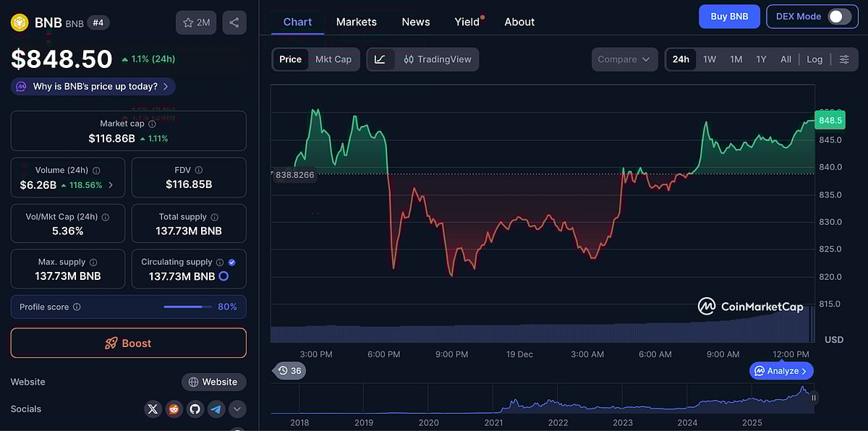Open sharing options via share icon
The image size is (868, 431).
[x=234, y=22]
